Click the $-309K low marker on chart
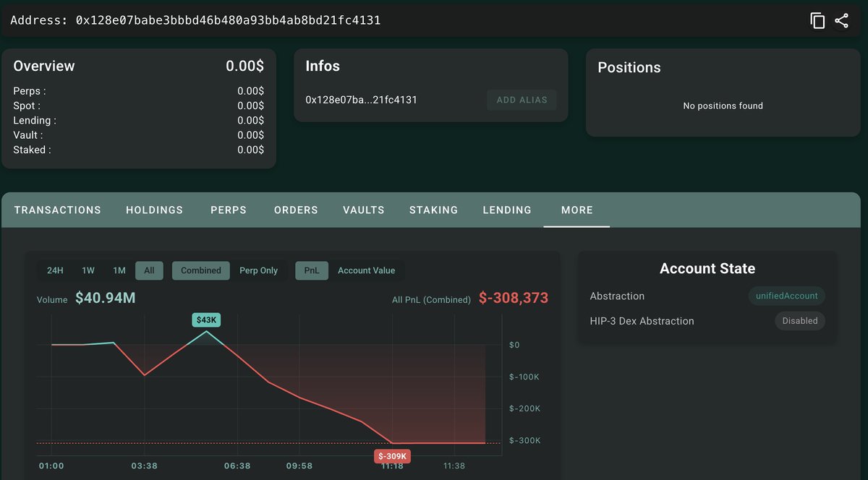The height and width of the screenshot is (480, 868). [393, 456]
